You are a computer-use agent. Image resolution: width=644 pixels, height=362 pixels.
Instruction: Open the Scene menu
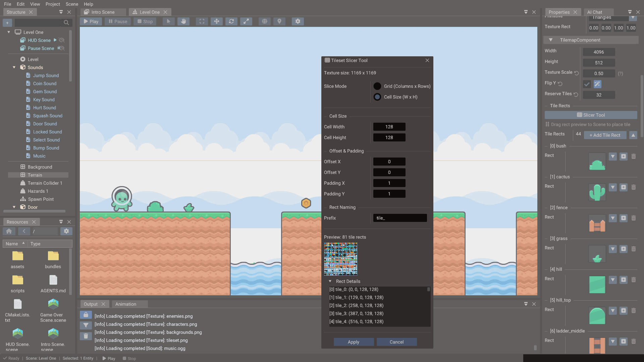pos(72,4)
